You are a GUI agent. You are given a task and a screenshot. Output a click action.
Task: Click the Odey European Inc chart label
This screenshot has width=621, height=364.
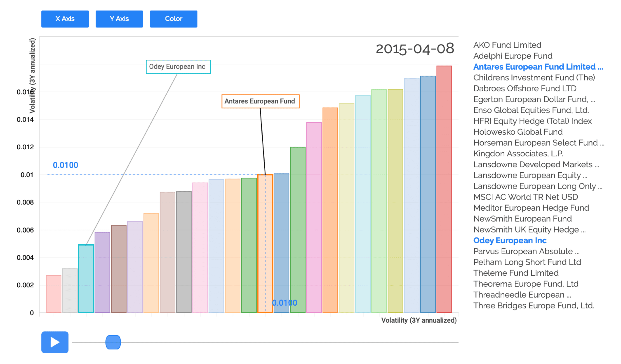pyautogui.click(x=178, y=66)
